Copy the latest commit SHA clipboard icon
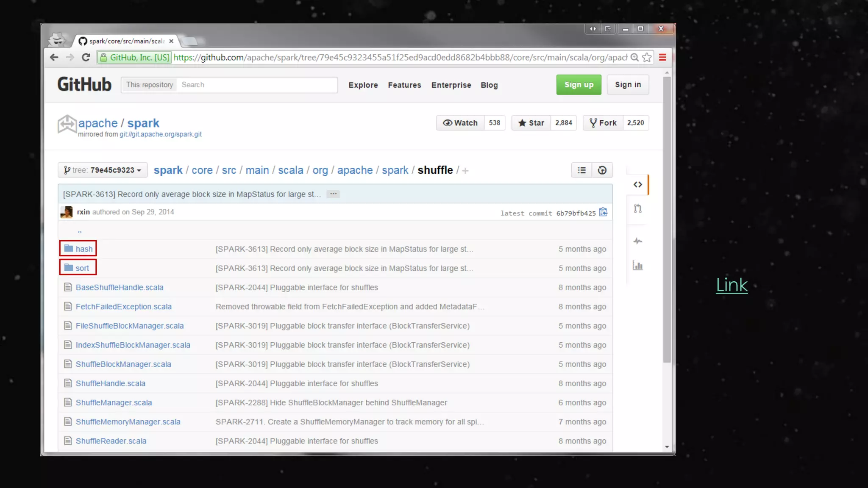The image size is (868, 488). coord(603,212)
